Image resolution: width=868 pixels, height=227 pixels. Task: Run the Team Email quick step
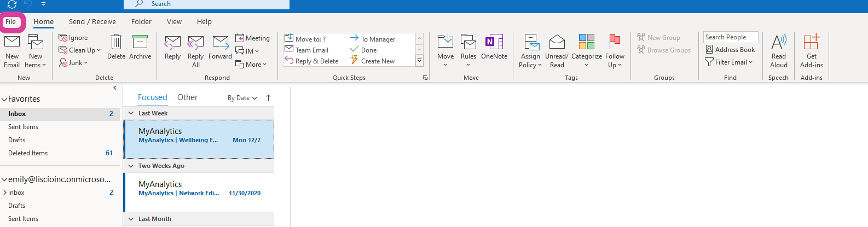pyautogui.click(x=307, y=50)
